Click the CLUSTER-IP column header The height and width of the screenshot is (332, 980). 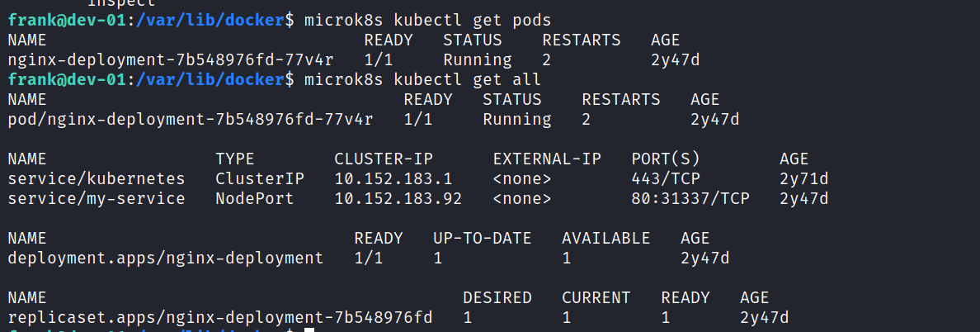pyautogui.click(x=383, y=159)
